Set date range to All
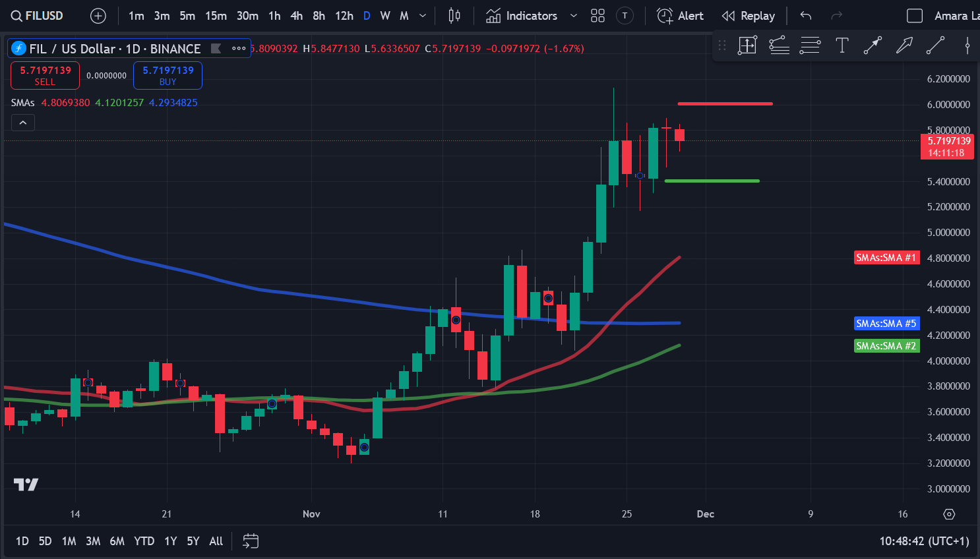Image resolution: width=980 pixels, height=559 pixels. pyautogui.click(x=216, y=541)
